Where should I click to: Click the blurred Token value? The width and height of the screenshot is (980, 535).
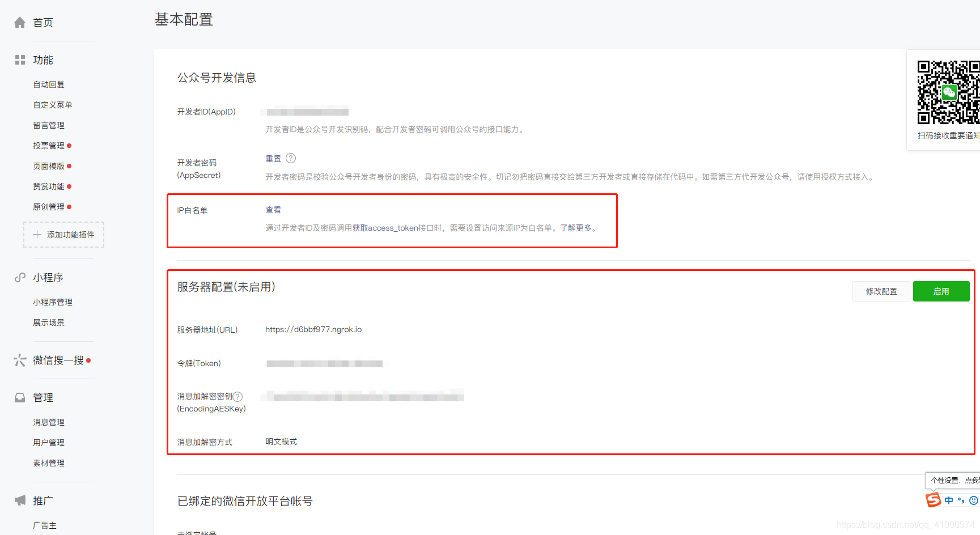325,363
